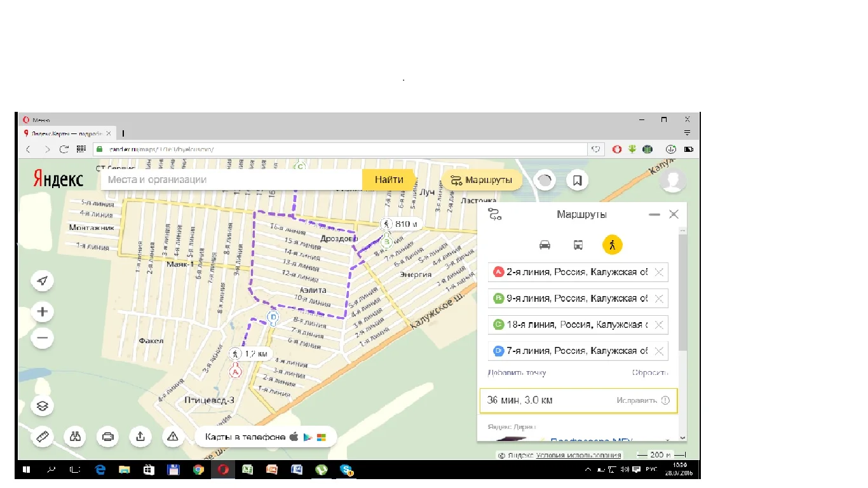Open the Speed Dial grid icon
This screenshot has width=868, height=488.
coord(81,149)
